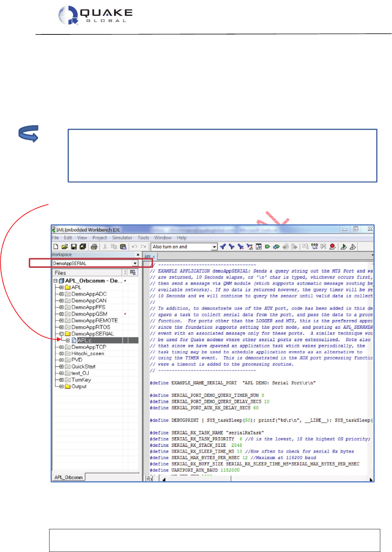Create a new document with toolbar icon
The image size is (392, 552).
(x=56, y=247)
